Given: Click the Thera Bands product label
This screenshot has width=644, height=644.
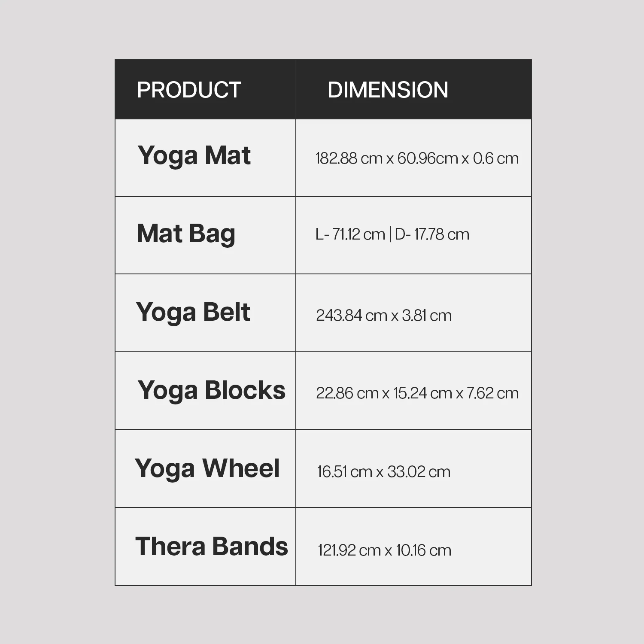Looking at the screenshot, I should tap(211, 547).
